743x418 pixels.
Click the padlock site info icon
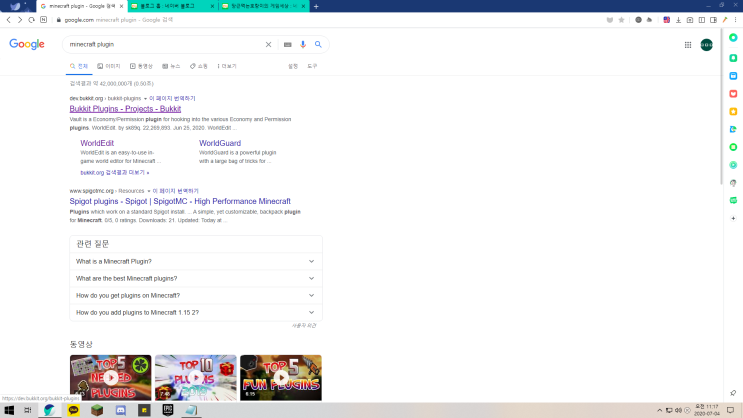59,20
